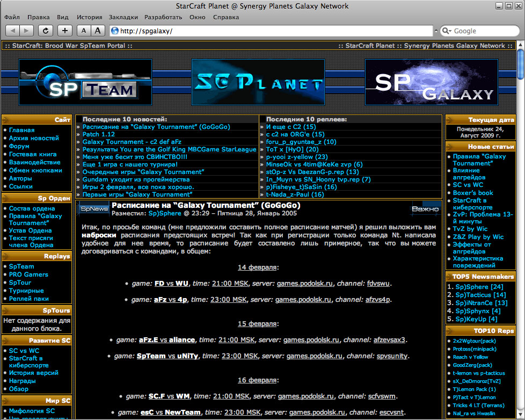Open the Sp)Sphere author link in article
This screenshot has width=525, height=420.
pos(165,213)
